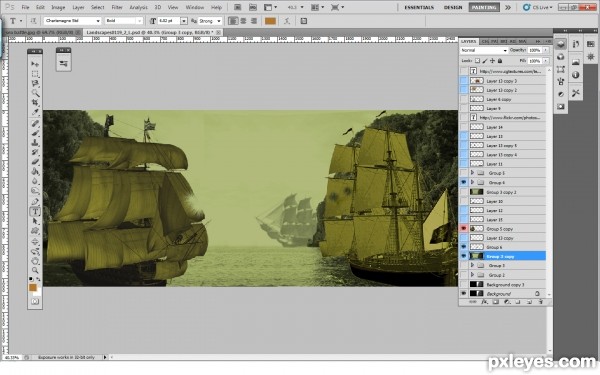Expand the Group 3 folder
The width and height of the screenshot is (600, 375).
pyautogui.click(x=472, y=265)
